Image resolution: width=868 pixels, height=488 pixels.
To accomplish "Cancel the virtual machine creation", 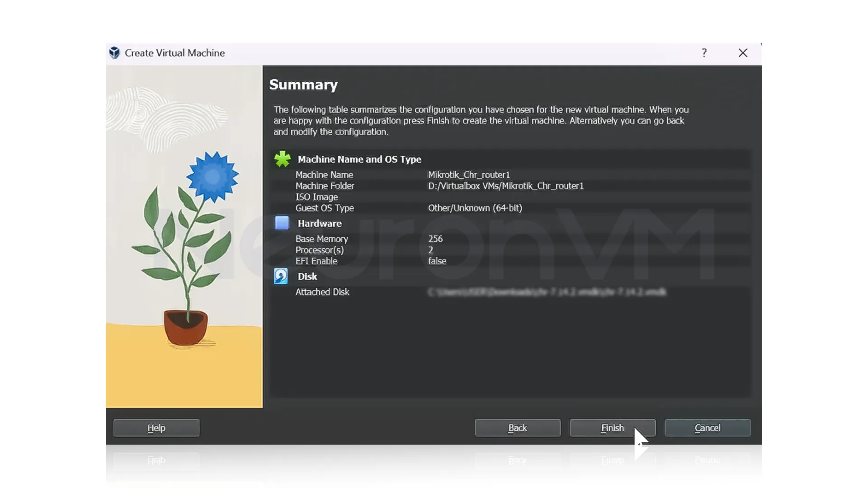I will [x=708, y=427].
